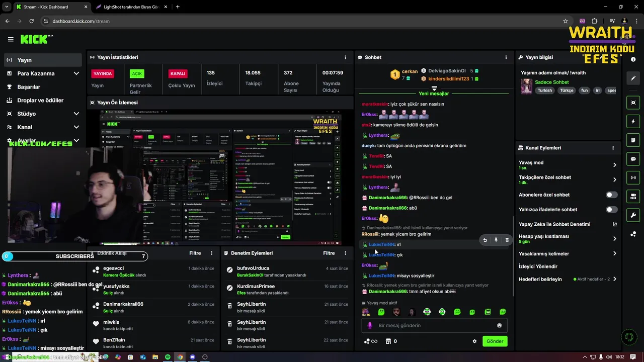Viewport: 644px width, 362px height.
Task: Open Hedefleri belirleyin arrow
Action: (615, 279)
